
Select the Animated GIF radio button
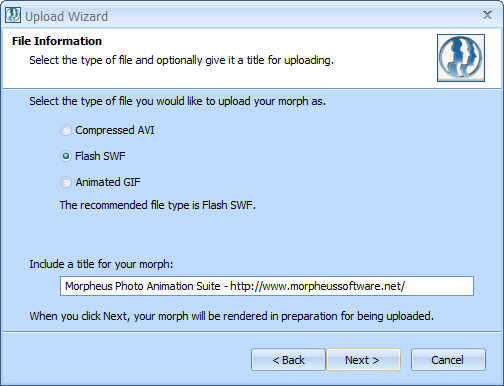(x=66, y=182)
